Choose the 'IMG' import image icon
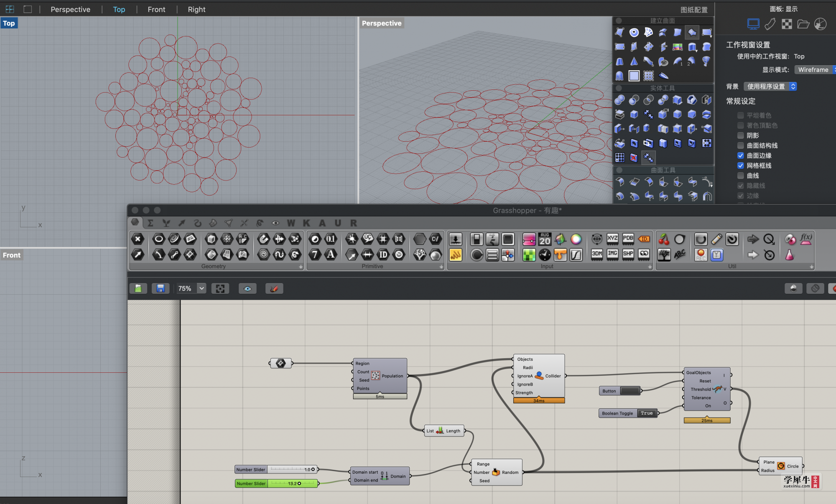The image size is (836, 504). coord(612,254)
